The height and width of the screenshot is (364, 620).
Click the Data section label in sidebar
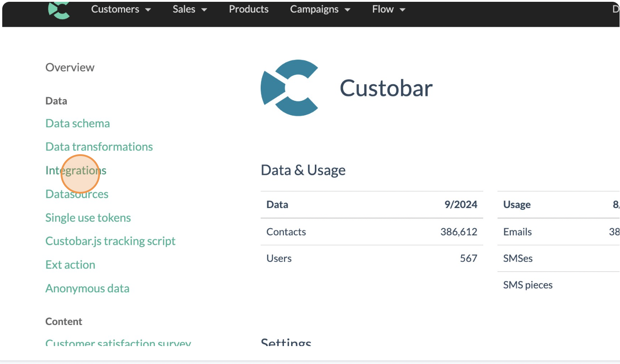(56, 101)
